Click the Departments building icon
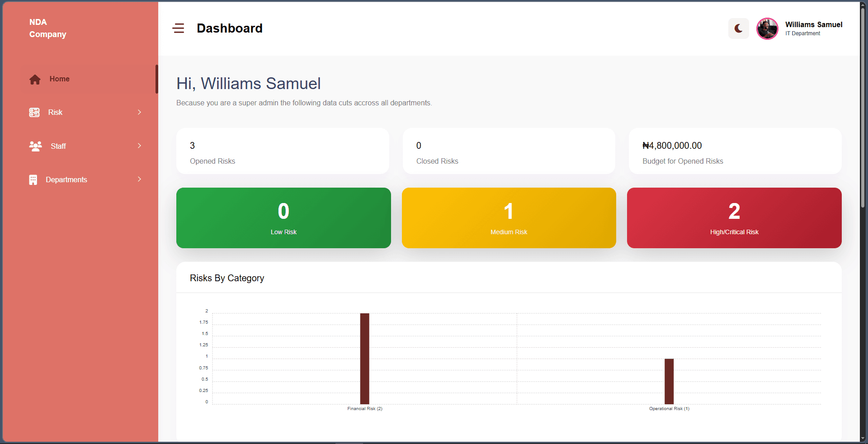 click(33, 180)
